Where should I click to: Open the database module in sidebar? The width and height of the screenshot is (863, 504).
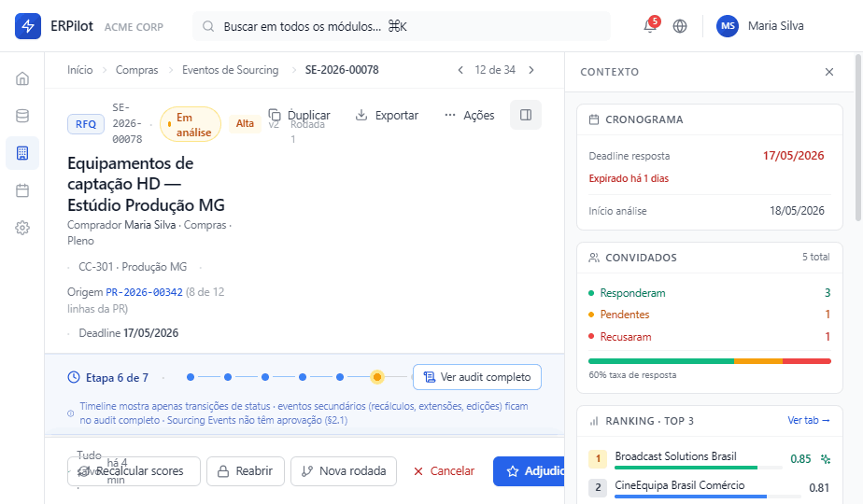pyautogui.click(x=22, y=116)
